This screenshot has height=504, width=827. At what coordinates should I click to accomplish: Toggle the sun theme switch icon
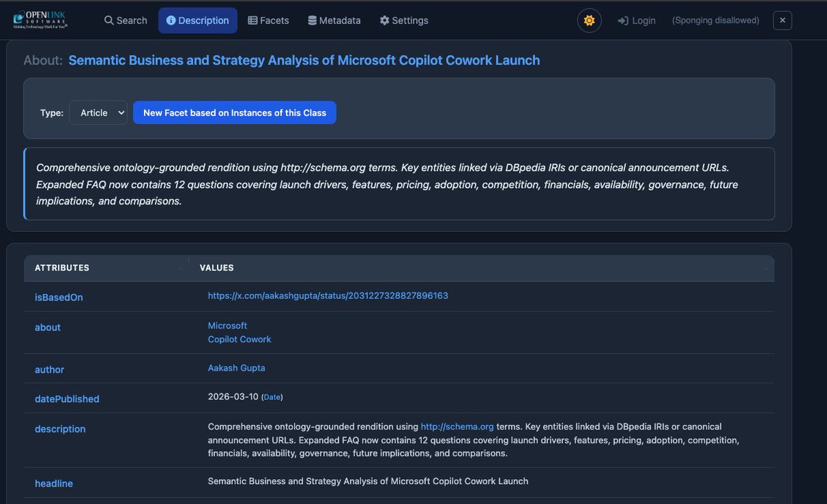point(589,21)
